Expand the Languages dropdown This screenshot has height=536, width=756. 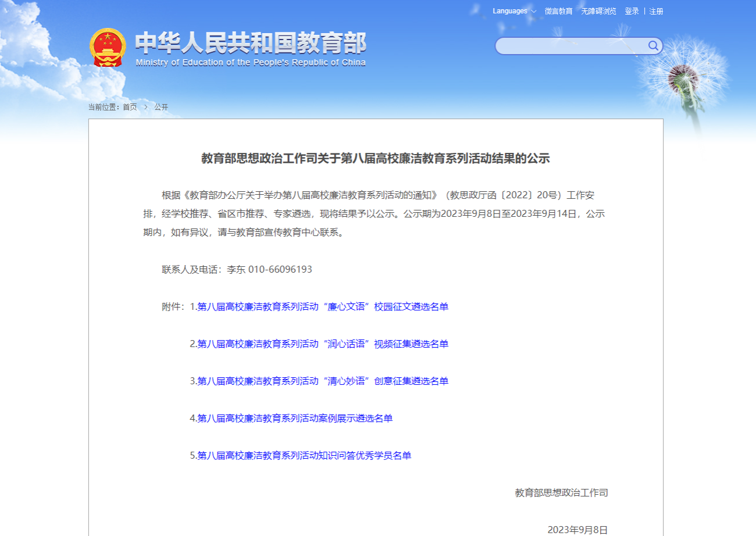[514, 11]
